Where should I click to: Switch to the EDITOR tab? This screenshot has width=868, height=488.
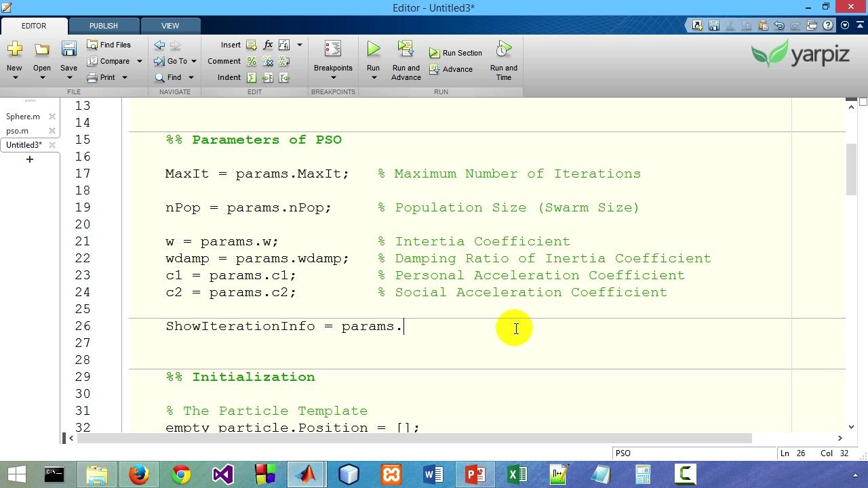pyautogui.click(x=34, y=26)
